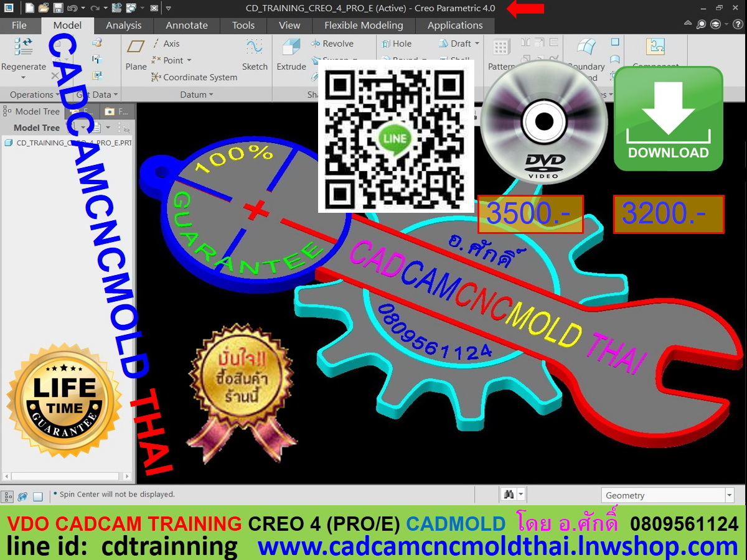The height and width of the screenshot is (560, 747).
Task: Click the Regenerate icon
Action: pyautogui.click(x=24, y=47)
